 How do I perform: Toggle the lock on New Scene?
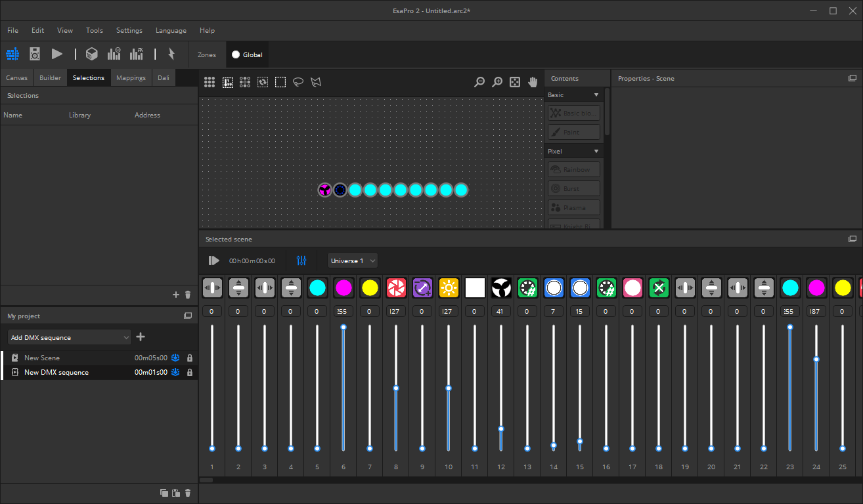coord(190,358)
